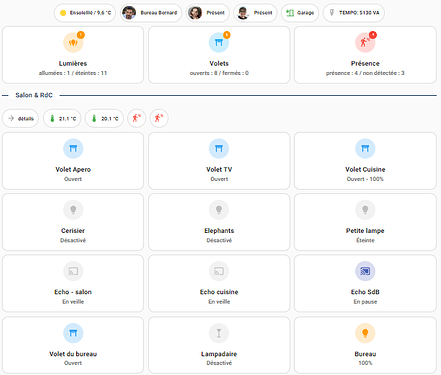441x375 pixels.
Task: Open the Ensoleillé weather chip
Action: click(85, 13)
